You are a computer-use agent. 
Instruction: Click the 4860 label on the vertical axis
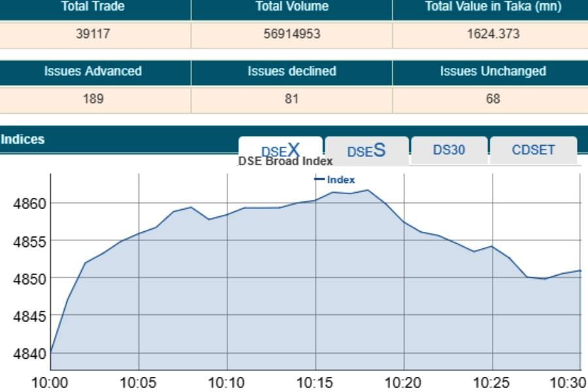(29, 204)
